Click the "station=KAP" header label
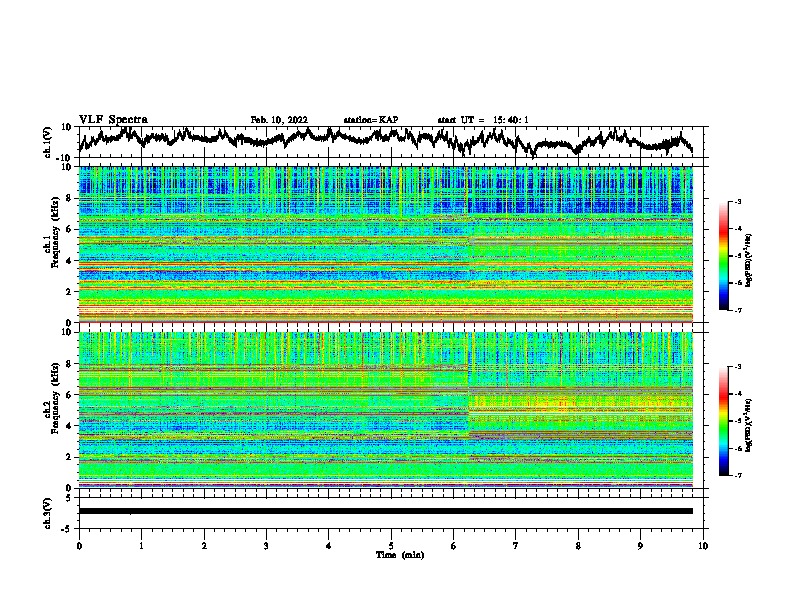 [x=371, y=120]
